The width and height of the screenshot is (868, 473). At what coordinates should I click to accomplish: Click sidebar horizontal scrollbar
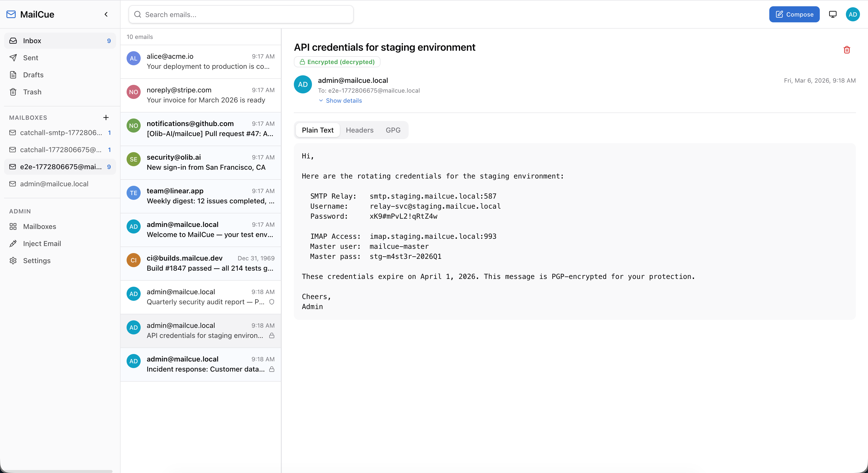[x=57, y=471]
